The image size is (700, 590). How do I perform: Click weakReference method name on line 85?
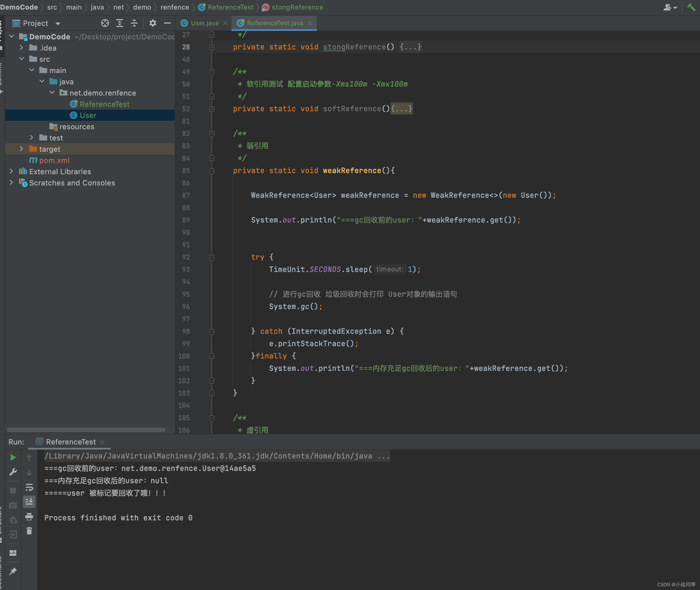click(x=352, y=171)
